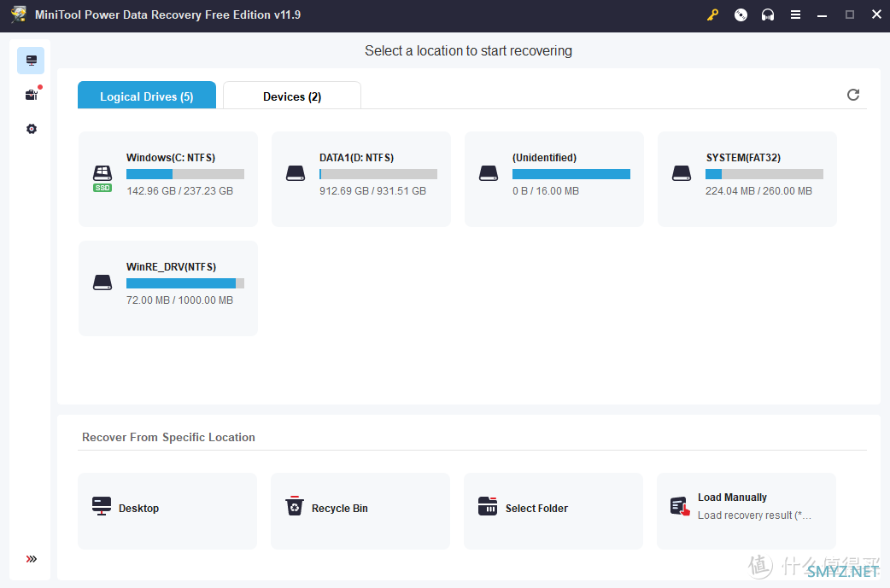The image size is (890, 588).
Task: Click the WinRE_DRV usage bar
Action: (x=185, y=283)
